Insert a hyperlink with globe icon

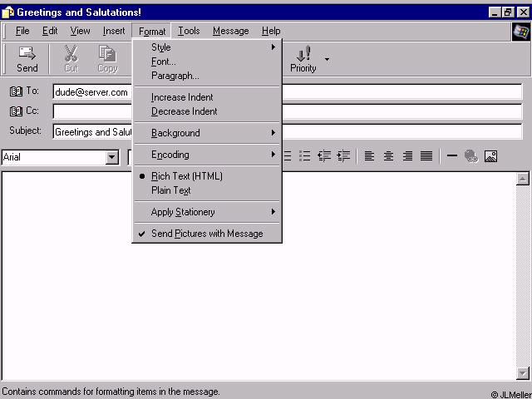(x=471, y=155)
